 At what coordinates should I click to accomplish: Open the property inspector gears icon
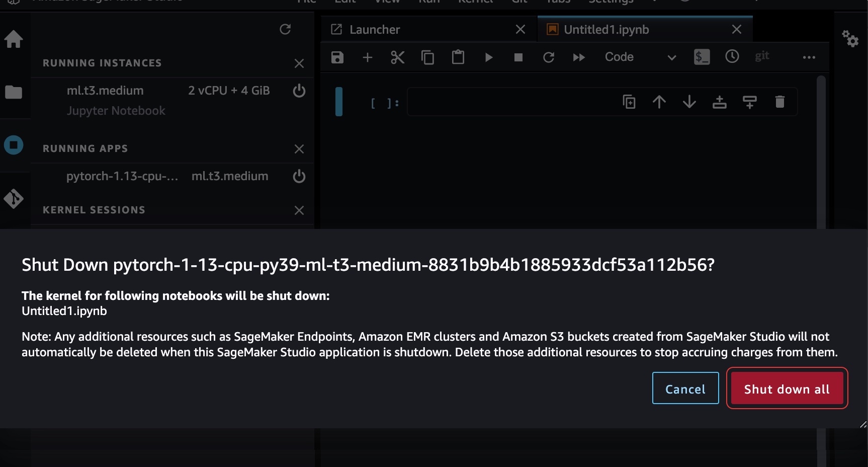pos(850,39)
